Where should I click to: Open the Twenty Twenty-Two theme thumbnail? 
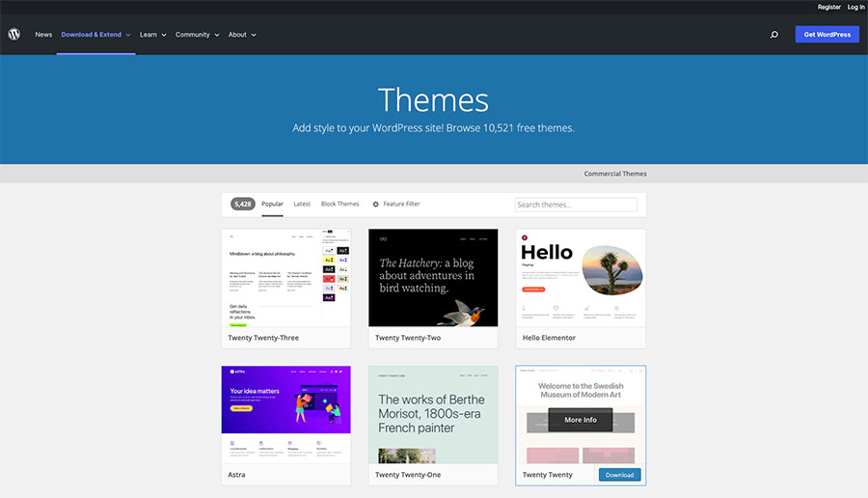pyautogui.click(x=433, y=278)
